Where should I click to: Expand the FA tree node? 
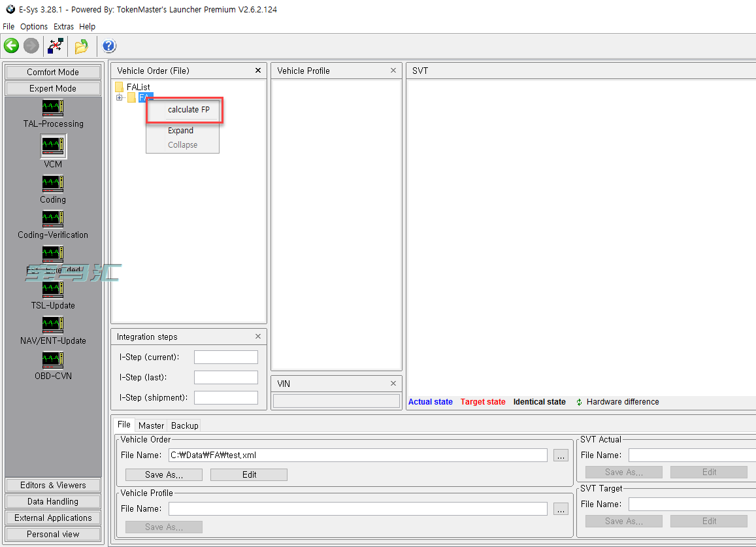point(119,97)
